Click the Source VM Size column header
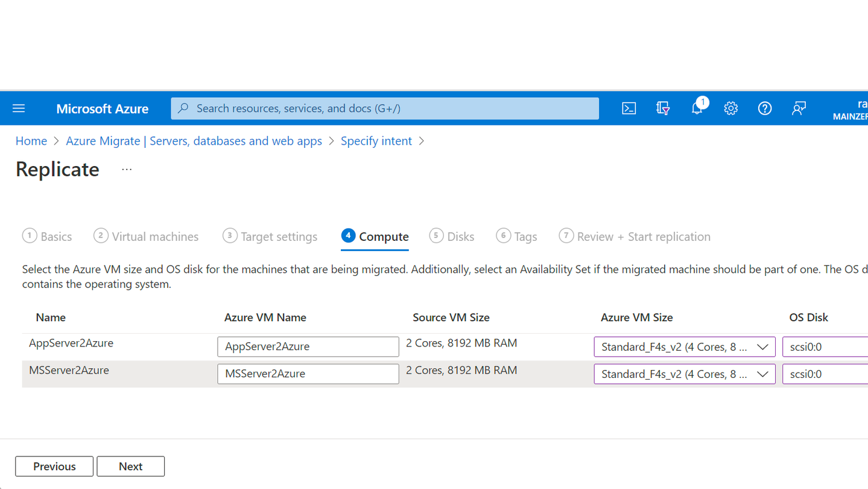Image resolution: width=868 pixels, height=489 pixels. (451, 318)
